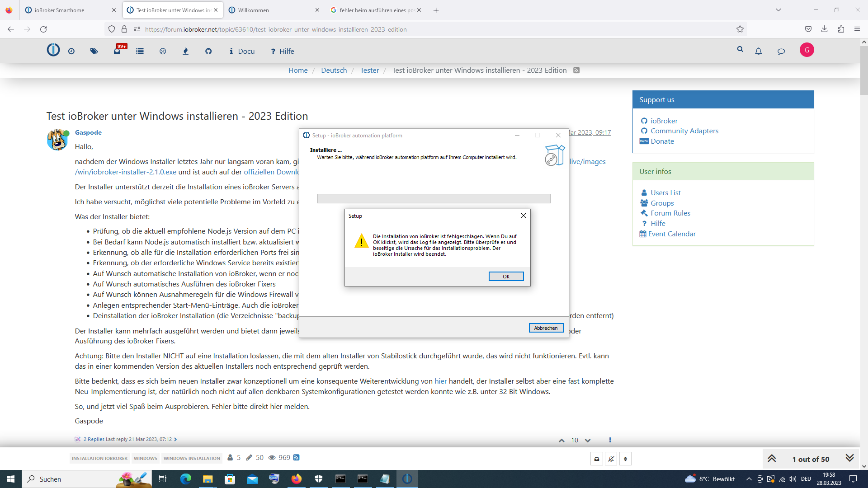The image size is (868, 488).
Task: Click the WINDOWS INSTALLATION tag
Action: (x=192, y=458)
